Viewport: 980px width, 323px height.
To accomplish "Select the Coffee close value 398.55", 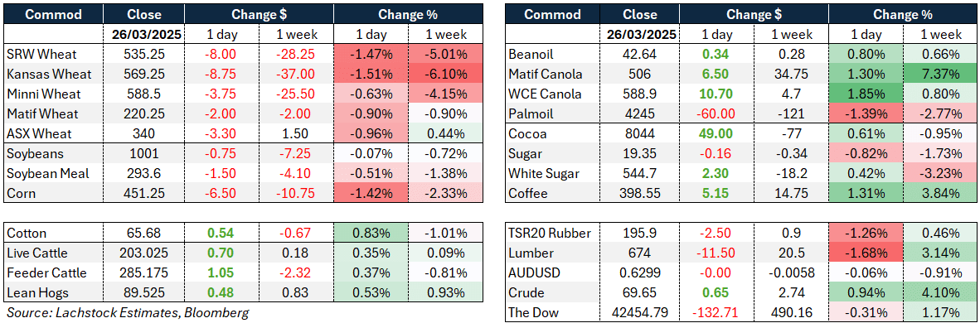I will tap(643, 194).
